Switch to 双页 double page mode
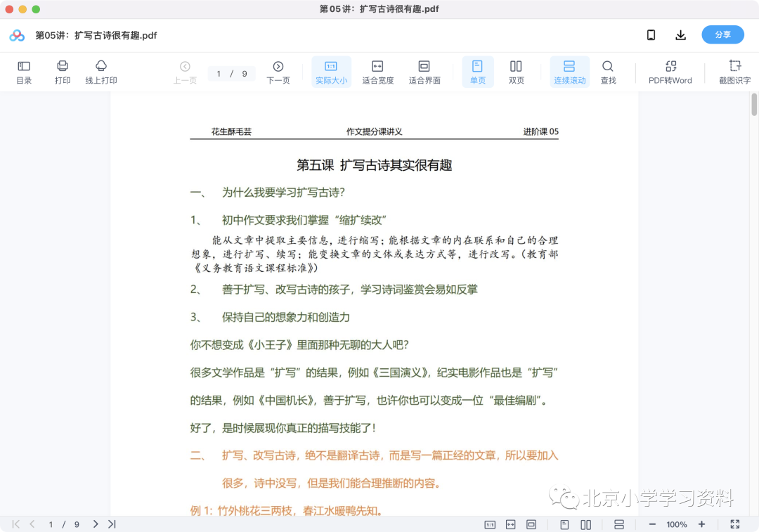 point(516,72)
